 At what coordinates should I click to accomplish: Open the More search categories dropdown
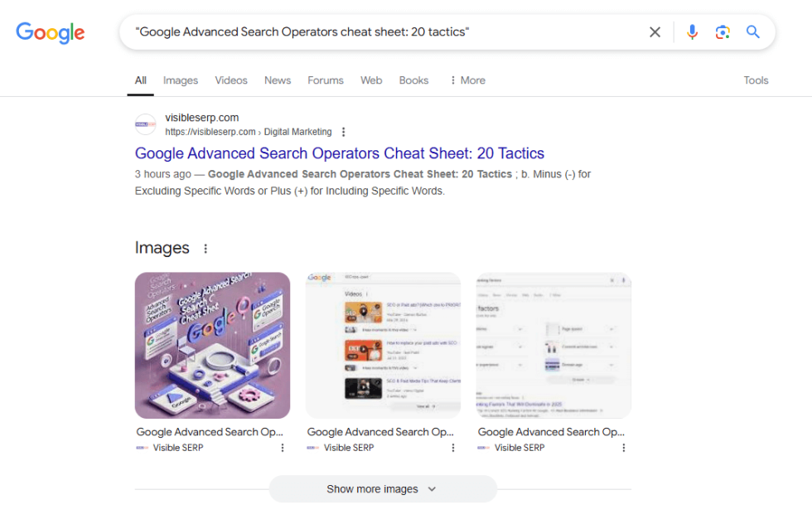(x=467, y=80)
